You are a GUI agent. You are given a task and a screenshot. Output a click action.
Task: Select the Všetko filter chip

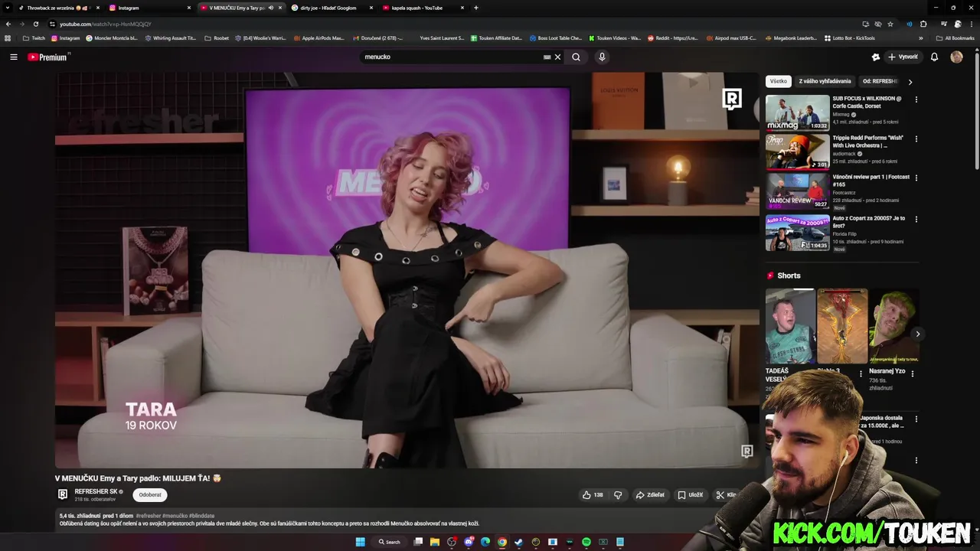(x=779, y=81)
